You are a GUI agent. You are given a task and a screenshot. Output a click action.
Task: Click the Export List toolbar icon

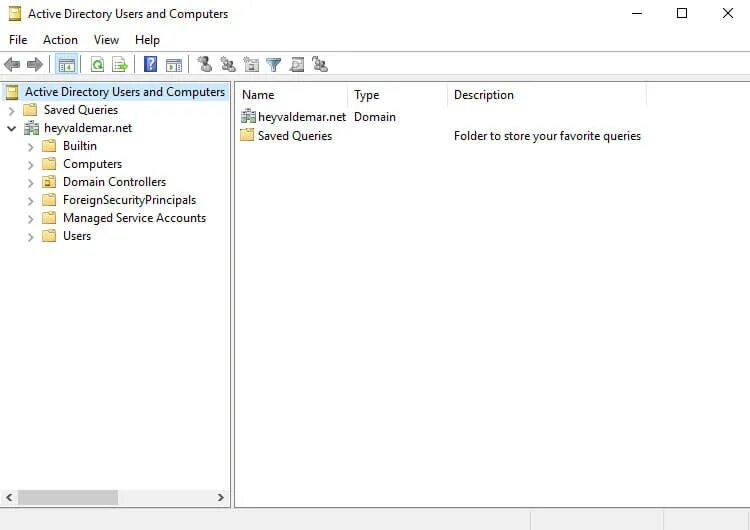[120, 64]
